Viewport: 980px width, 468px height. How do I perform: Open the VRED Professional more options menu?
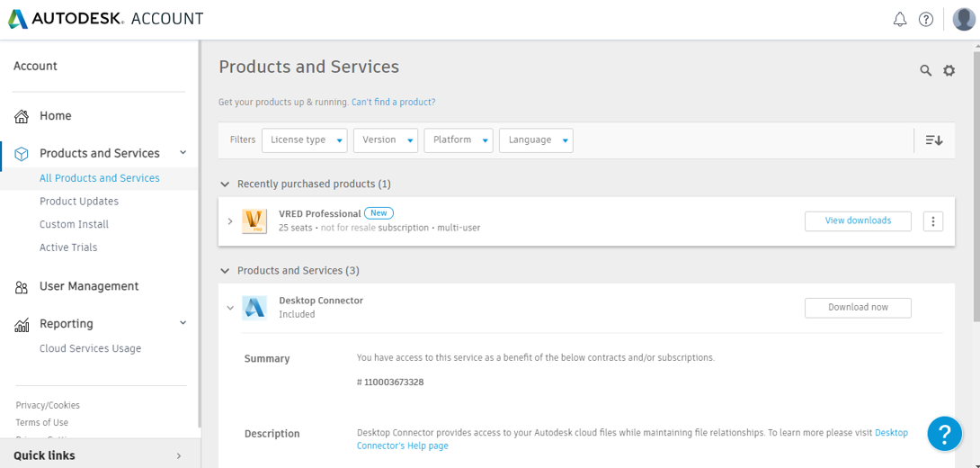pyautogui.click(x=932, y=221)
